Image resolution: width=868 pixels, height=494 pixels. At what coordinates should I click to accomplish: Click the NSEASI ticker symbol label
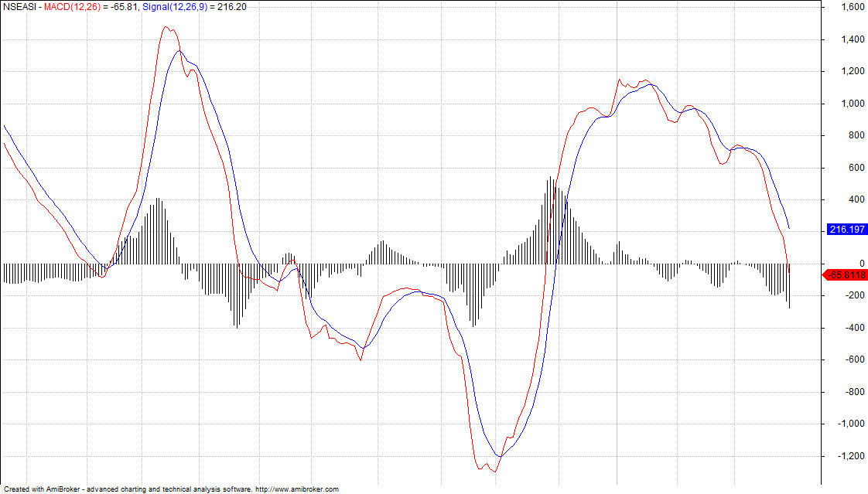pos(19,6)
